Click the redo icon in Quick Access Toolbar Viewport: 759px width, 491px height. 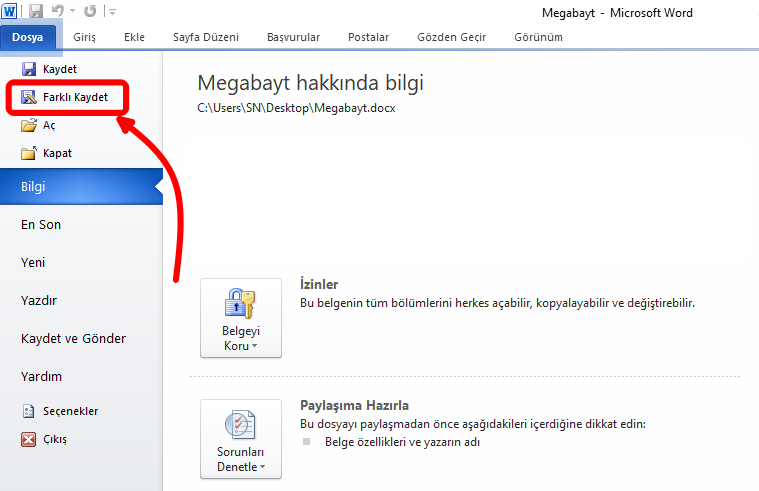(89, 12)
